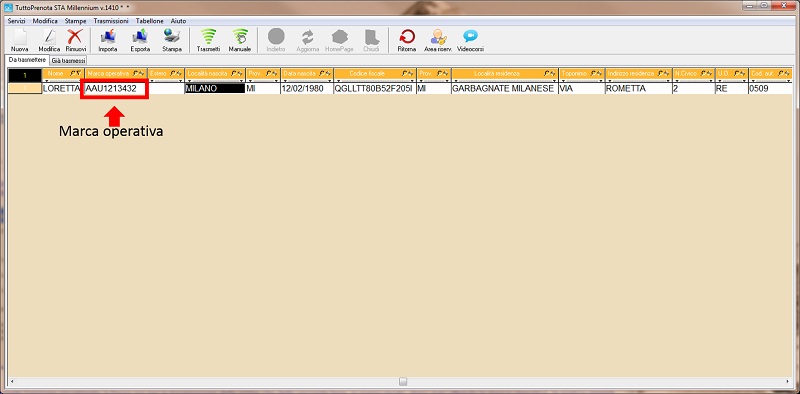
Task: Click the horizontal scrollbar thumb
Action: (403, 381)
